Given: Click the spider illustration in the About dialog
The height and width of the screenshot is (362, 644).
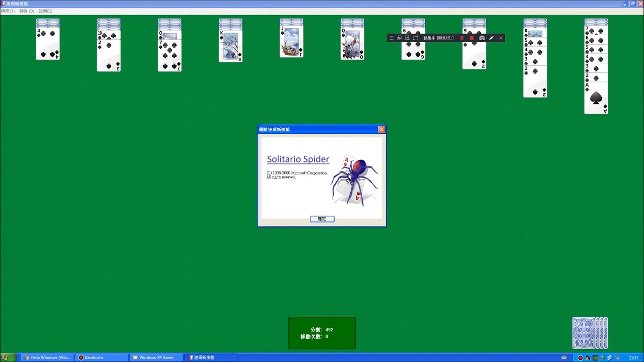Looking at the screenshot, I should click(354, 180).
